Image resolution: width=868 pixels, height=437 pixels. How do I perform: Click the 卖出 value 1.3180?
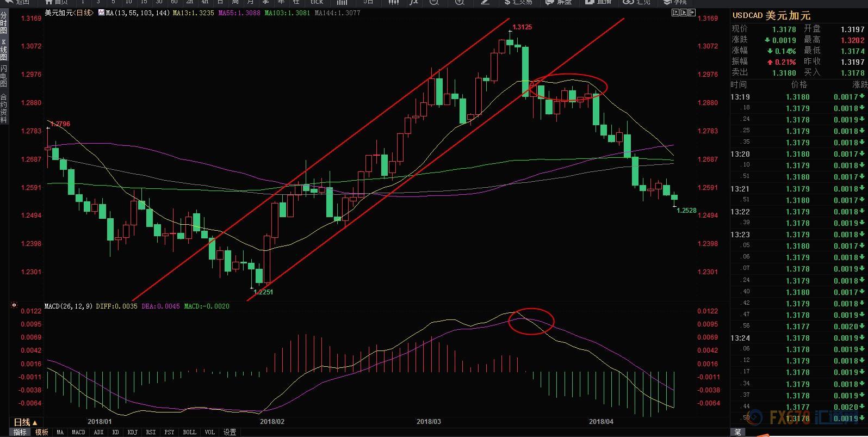coord(784,73)
